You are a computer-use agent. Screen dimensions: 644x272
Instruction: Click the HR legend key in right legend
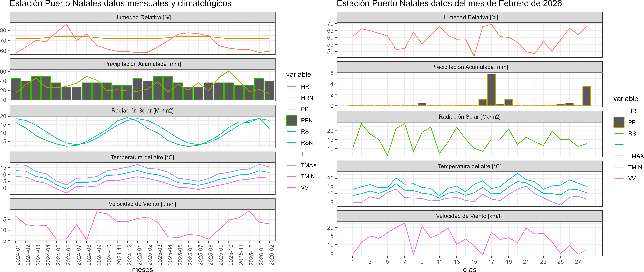[619, 111]
